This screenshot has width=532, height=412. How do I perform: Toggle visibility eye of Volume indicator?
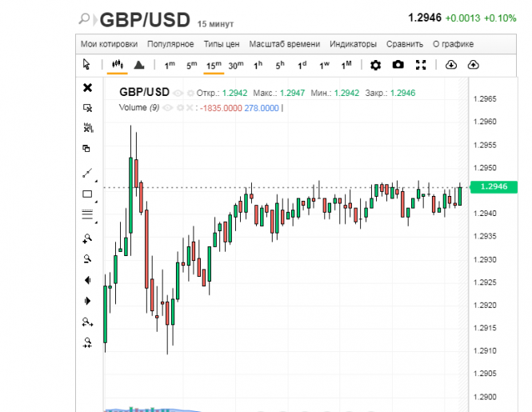(167, 108)
